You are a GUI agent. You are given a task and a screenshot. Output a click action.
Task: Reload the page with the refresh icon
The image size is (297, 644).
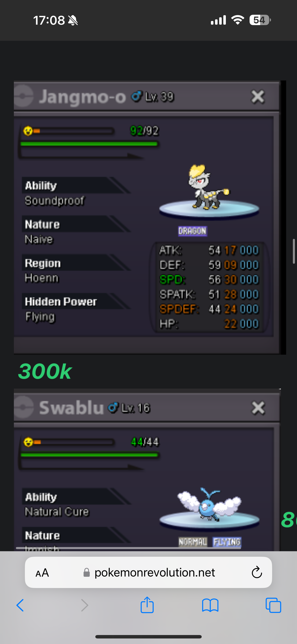click(x=257, y=572)
